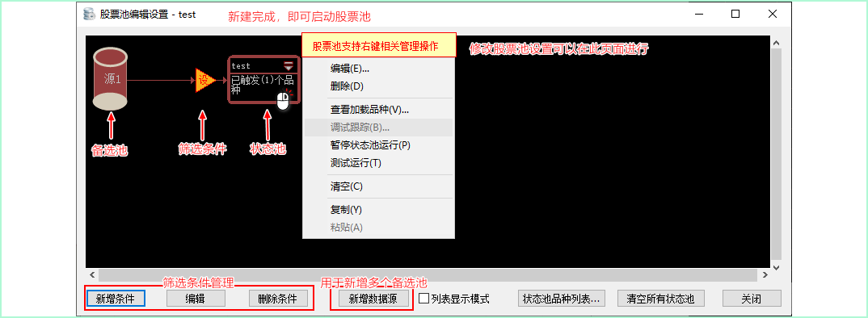The image size is (868, 318).
Task: Select the orange 设 filter condition triangle
Action: point(204,80)
